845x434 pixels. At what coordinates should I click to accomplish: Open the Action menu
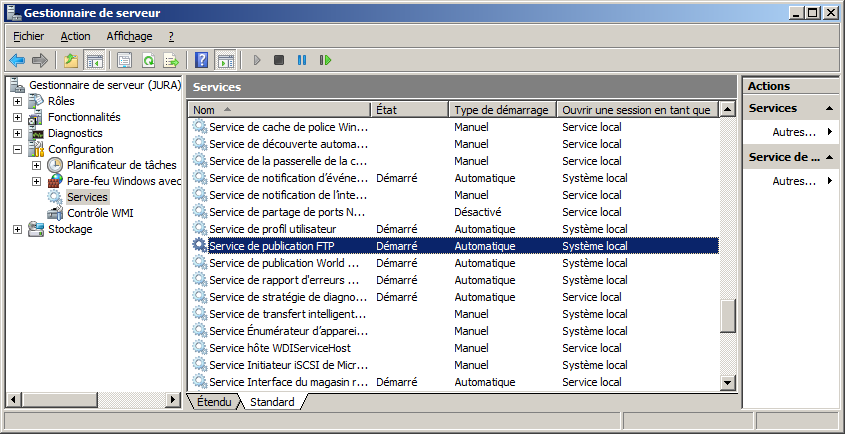[x=75, y=36]
